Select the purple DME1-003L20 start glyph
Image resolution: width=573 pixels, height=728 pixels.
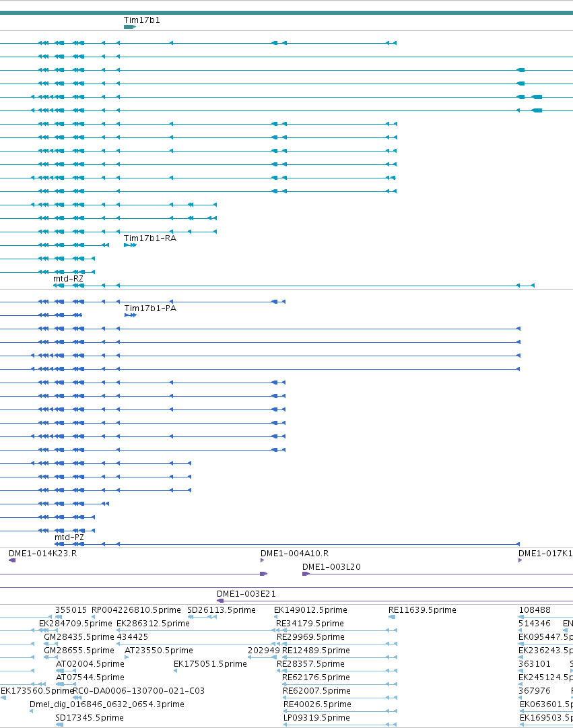coord(306,574)
